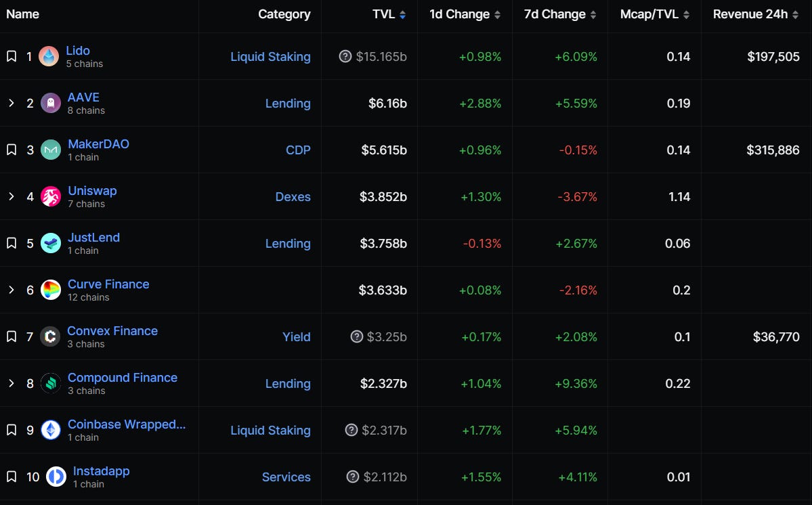The width and height of the screenshot is (812, 505).
Task: Expand the Curve Finance row
Action: (x=12, y=290)
